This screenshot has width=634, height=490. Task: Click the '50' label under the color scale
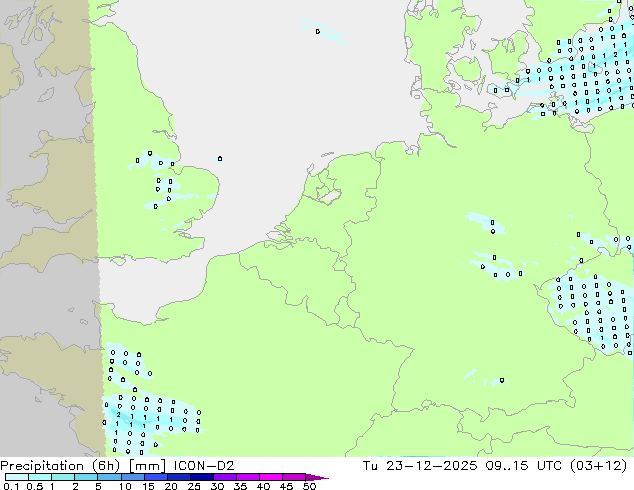309,487
